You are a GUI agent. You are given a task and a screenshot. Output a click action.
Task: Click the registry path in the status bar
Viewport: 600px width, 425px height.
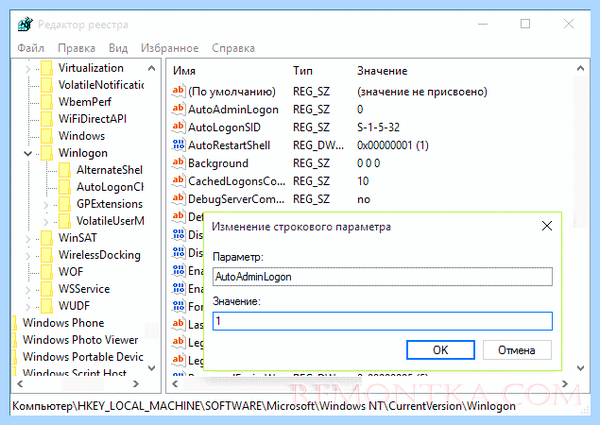click(264, 406)
